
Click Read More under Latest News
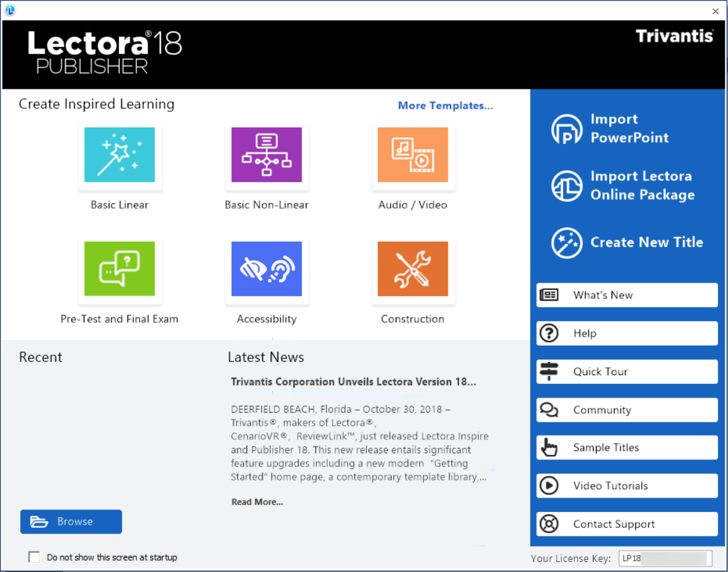[257, 502]
